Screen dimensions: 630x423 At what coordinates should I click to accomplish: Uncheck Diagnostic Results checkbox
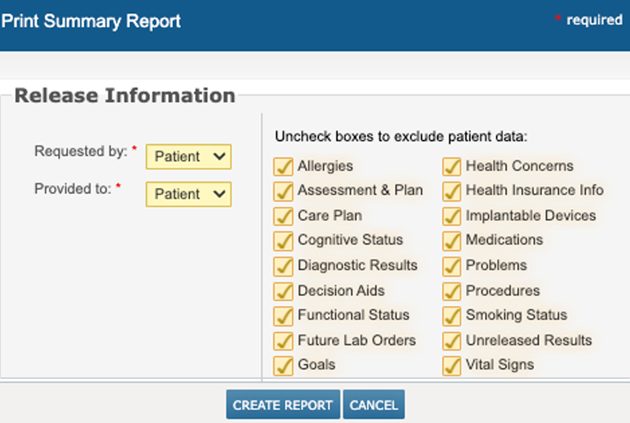tap(282, 265)
